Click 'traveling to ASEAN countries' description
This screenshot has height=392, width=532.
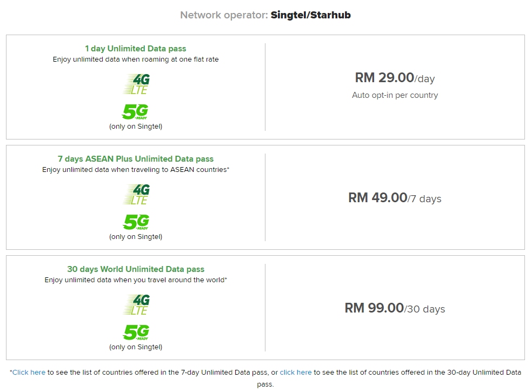(x=136, y=170)
